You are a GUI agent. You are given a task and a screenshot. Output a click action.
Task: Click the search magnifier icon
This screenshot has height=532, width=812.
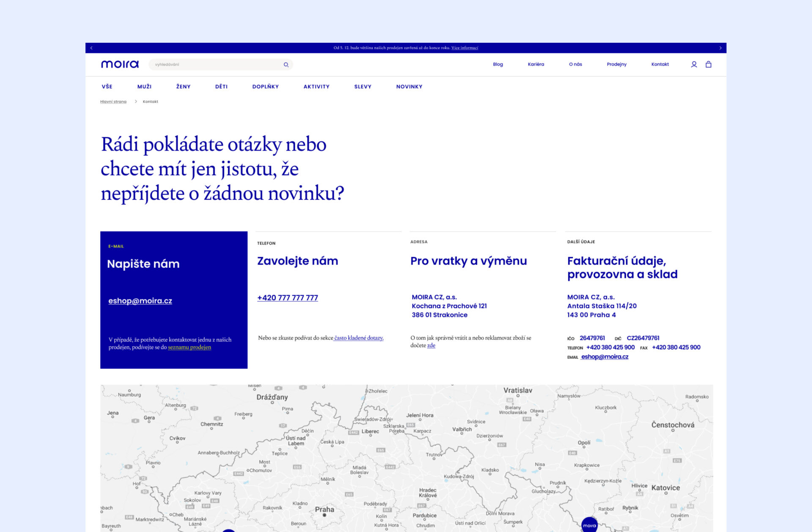286,65
